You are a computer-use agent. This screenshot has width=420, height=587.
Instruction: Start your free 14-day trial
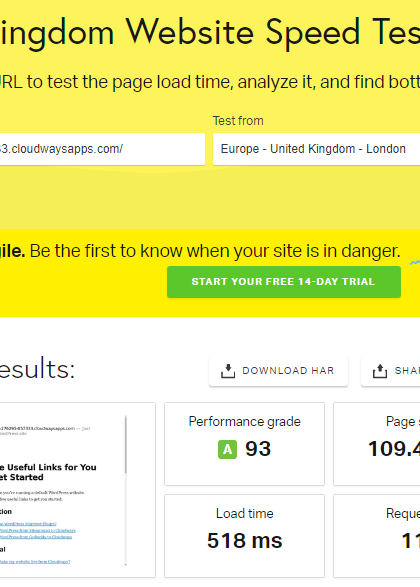pyautogui.click(x=284, y=282)
